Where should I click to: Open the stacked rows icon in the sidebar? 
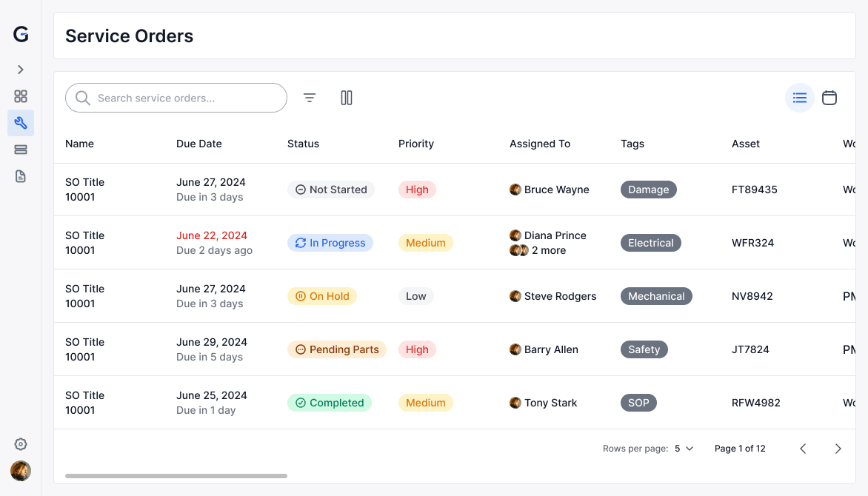coord(21,150)
